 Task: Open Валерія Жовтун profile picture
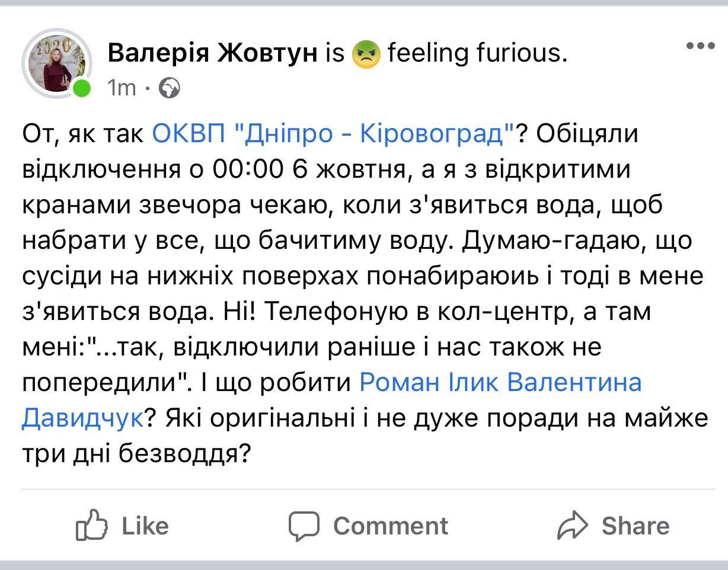pyautogui.click(x=57, y=63)
